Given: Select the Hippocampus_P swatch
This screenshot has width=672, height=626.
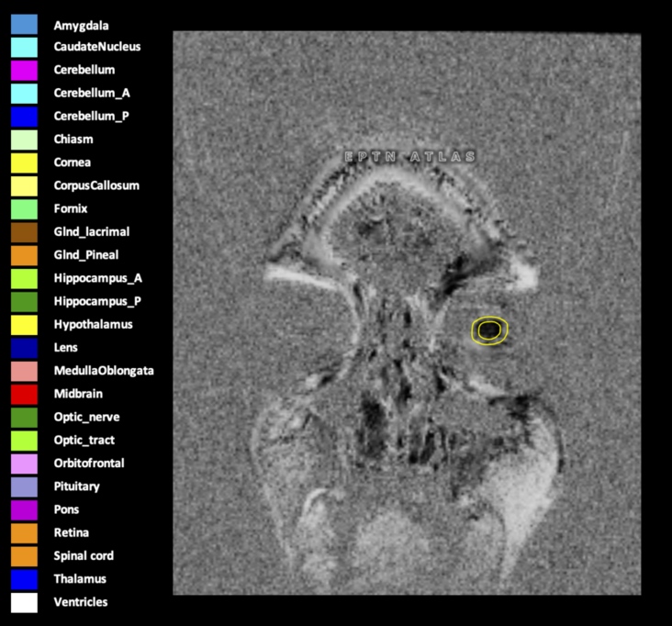Looking at the screenshot, I should coord(24,302).
